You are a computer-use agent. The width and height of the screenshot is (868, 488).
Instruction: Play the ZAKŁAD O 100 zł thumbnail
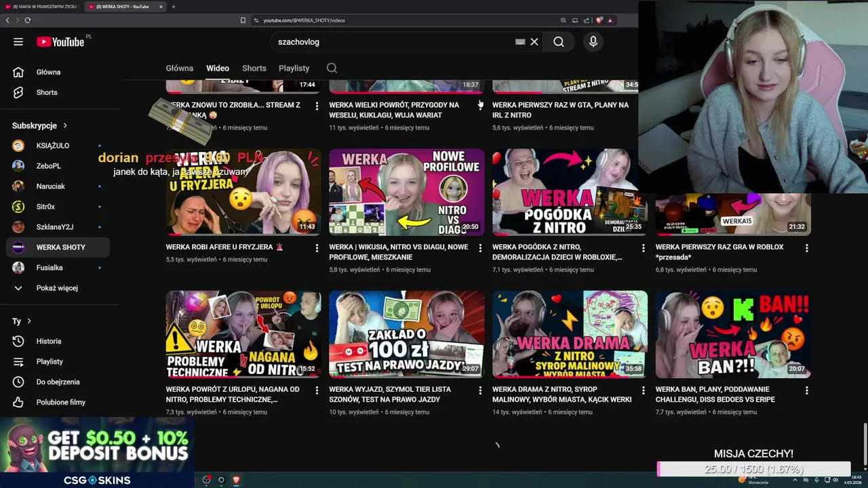point(407,334)
